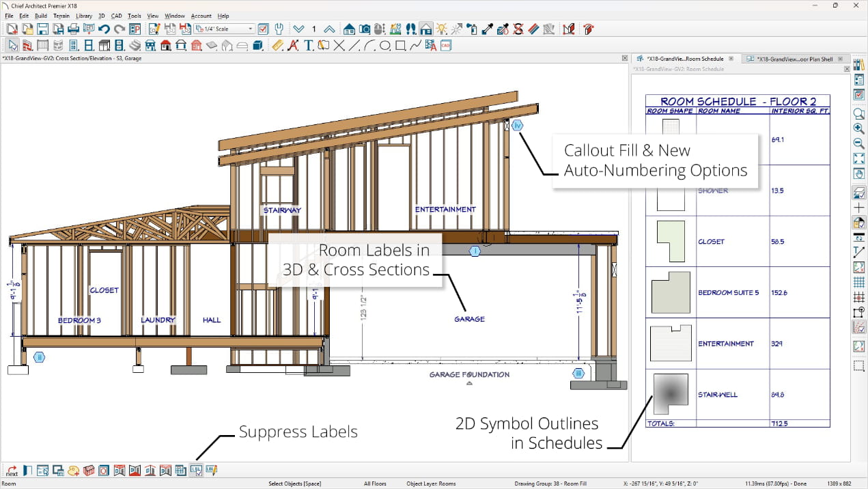Open the Camera view tool

pos(365,29)
